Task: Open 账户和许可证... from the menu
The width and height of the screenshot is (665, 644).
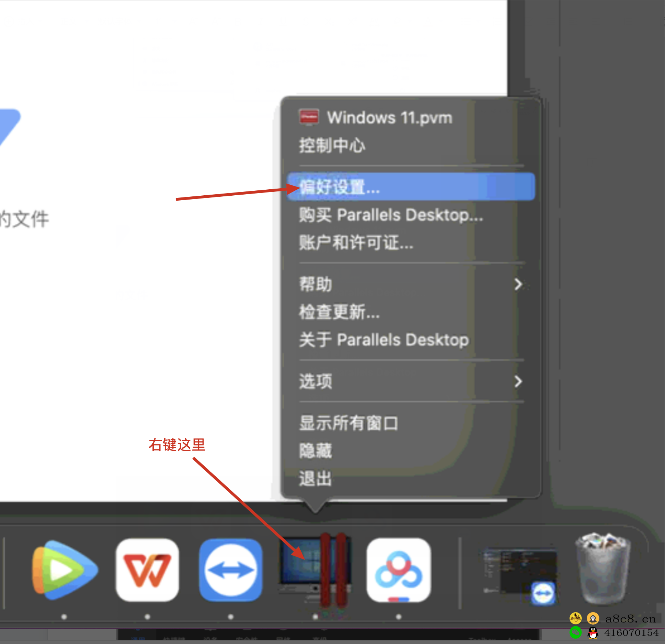Action: [411, 243]
